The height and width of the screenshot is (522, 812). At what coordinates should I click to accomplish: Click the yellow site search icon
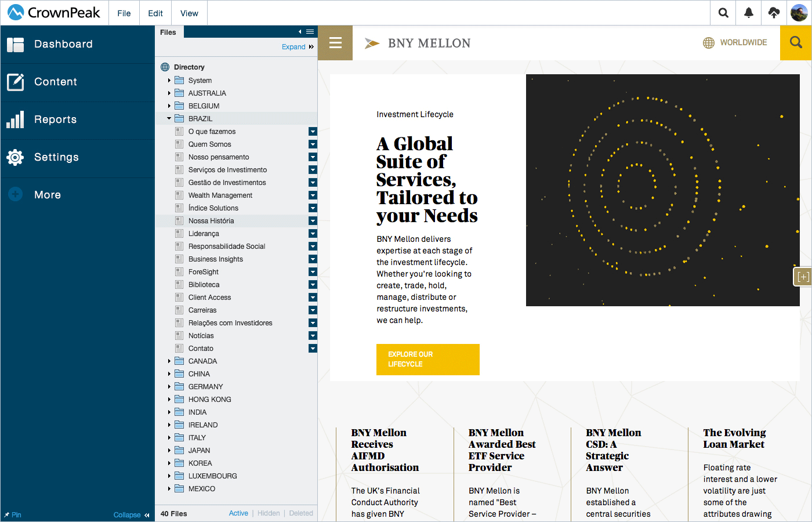coord(796,42)
